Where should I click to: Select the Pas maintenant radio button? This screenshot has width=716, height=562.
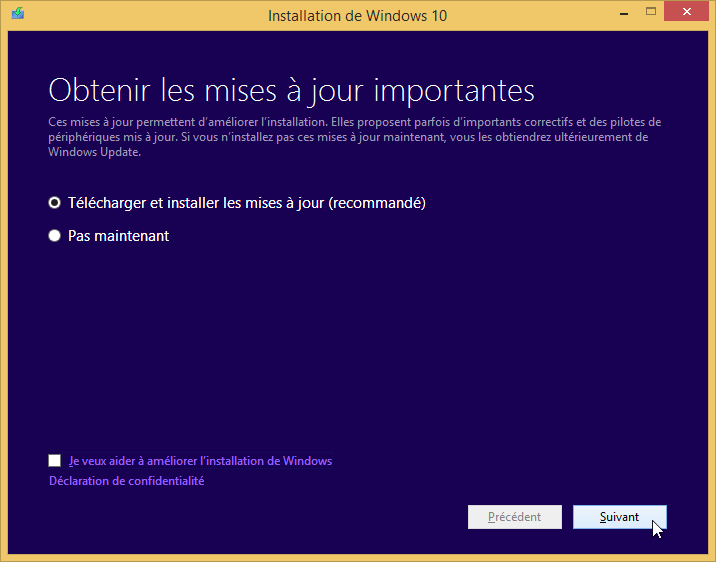tap(54, 236)
